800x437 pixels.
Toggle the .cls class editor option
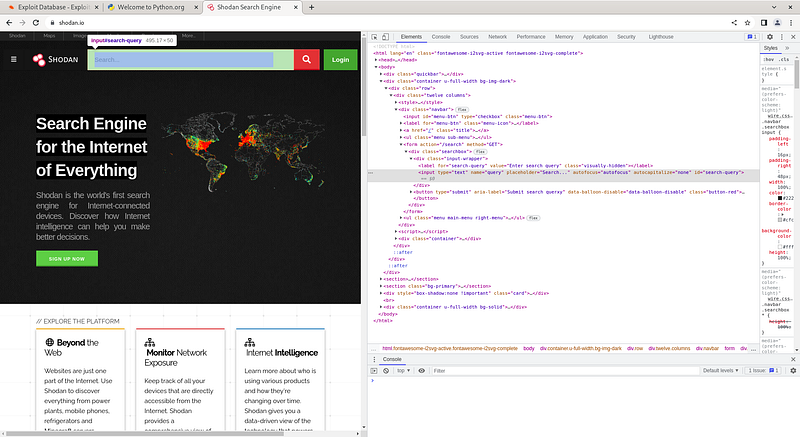pos(784,60)
